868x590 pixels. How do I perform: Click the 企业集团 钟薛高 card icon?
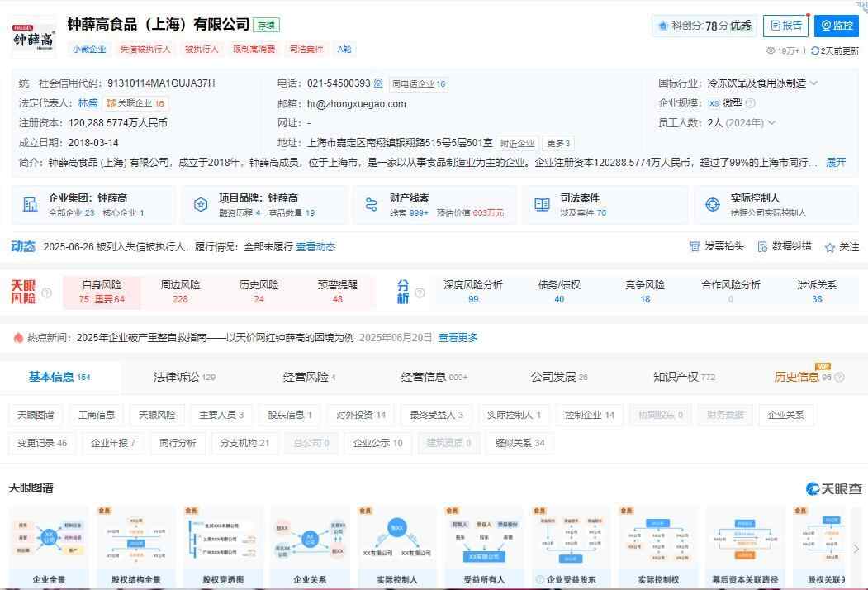31,205
